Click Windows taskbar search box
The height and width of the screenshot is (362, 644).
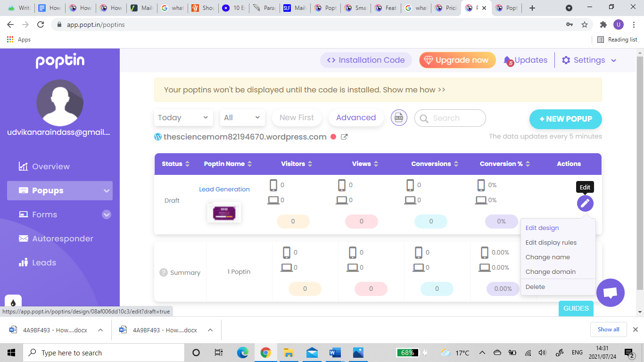point(104,353)
